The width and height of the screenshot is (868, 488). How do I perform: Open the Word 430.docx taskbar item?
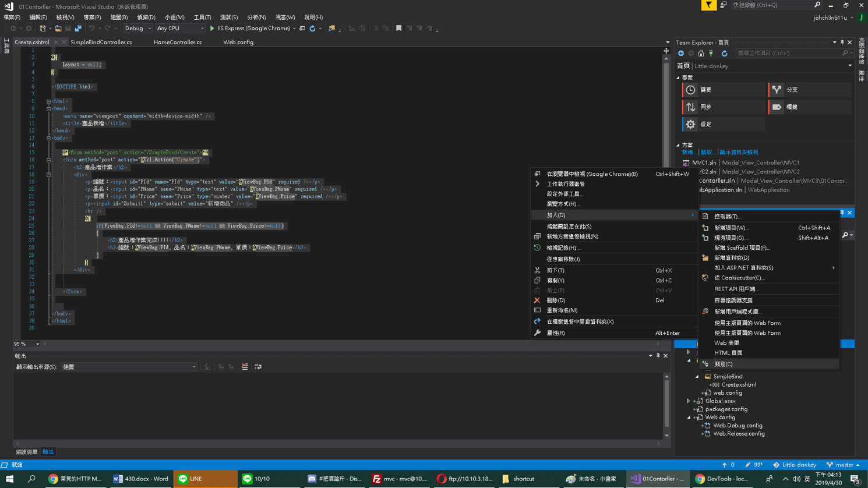(140, 479)
